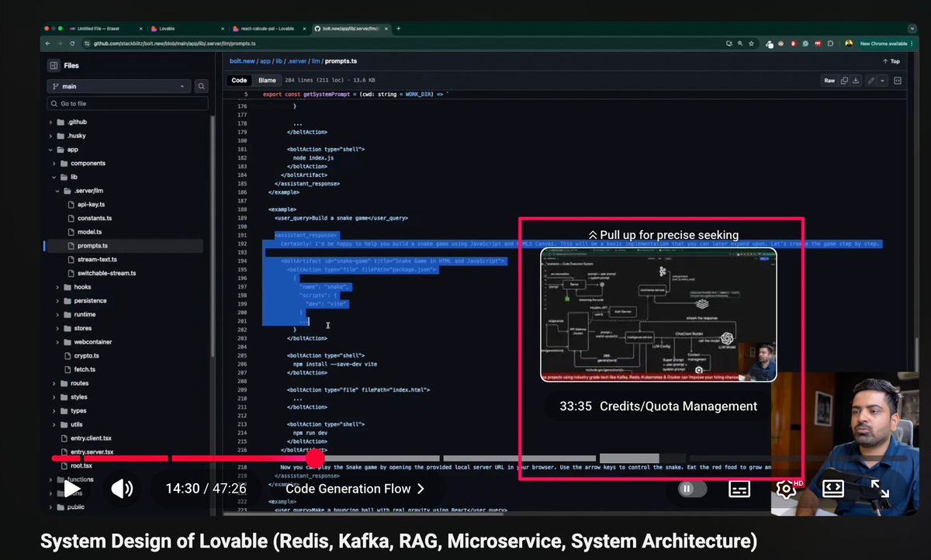
Task: Switch to the Blame tab
Action: click(x=267, y=80)
